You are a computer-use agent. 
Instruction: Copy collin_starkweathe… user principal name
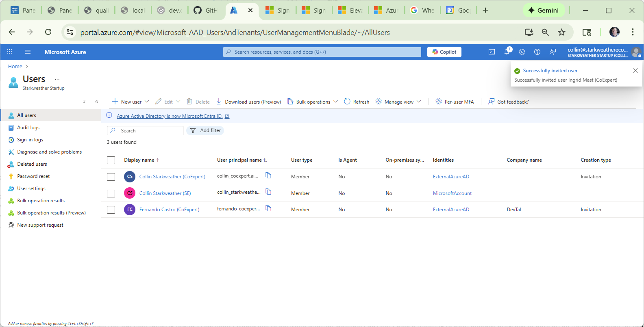268,192
